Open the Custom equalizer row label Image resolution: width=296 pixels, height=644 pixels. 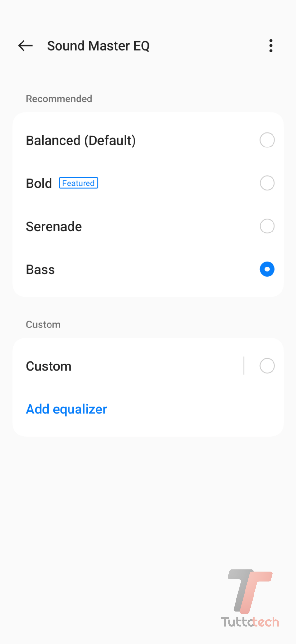click(x=49, y=366)
